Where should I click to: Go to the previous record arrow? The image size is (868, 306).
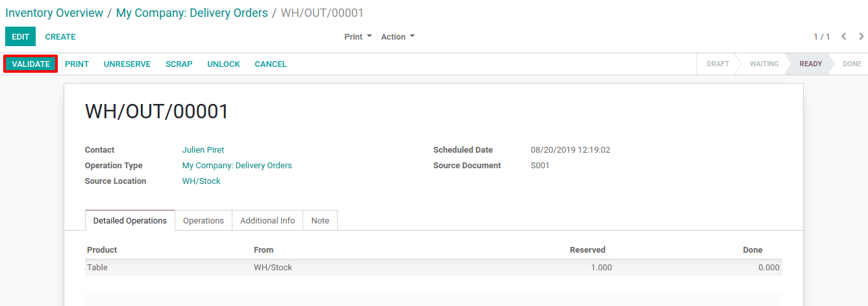(x=844, y=37)
